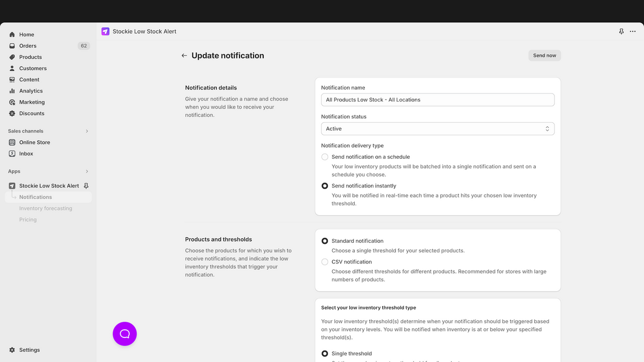Unpin Stockie Low Stock Alert in sidebar
Screen dimensions: 644x362
click(x=86, y=186)
